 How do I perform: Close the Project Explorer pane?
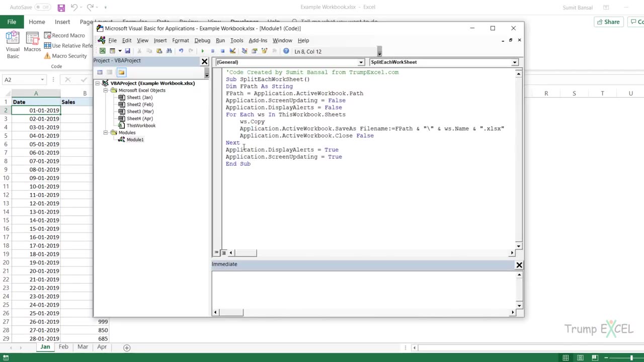(204, 61)
